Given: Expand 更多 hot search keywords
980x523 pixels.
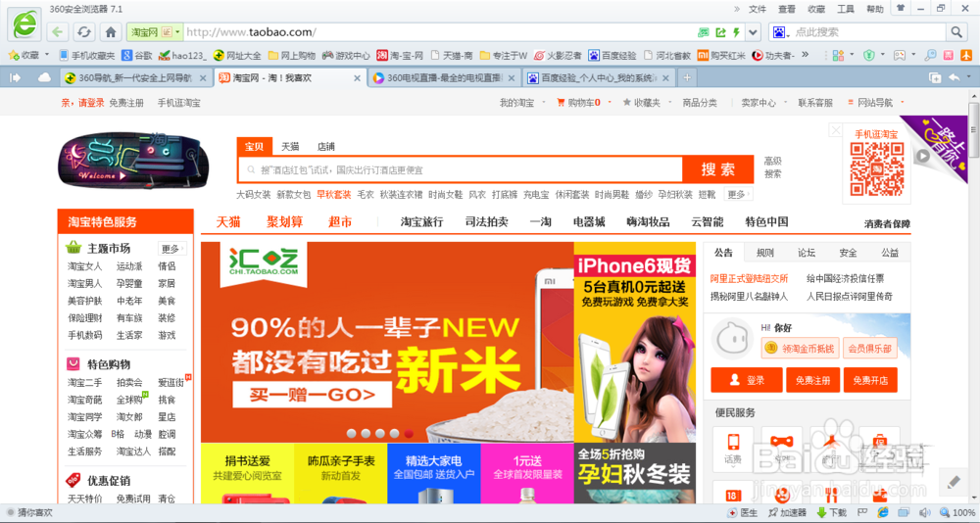Looking at the screenshot, I should 738,194.
